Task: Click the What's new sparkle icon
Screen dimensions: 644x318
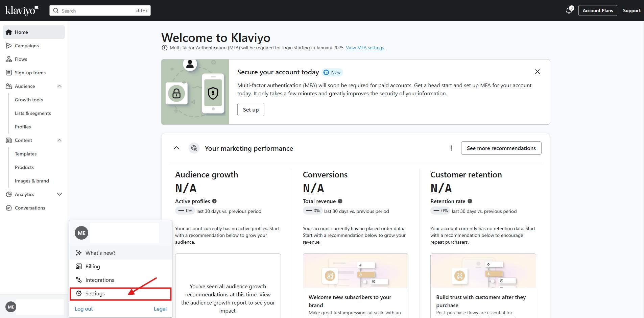Action: 79,253
